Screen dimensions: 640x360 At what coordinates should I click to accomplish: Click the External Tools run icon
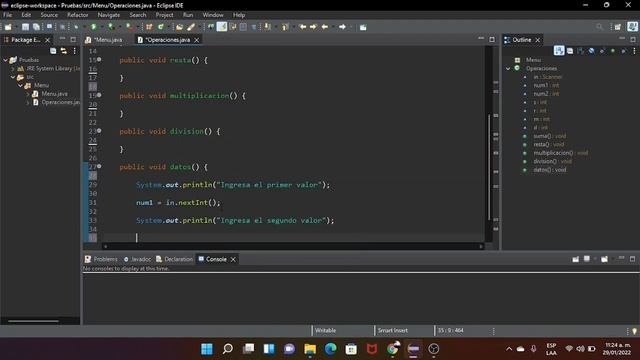pos(129,27)
